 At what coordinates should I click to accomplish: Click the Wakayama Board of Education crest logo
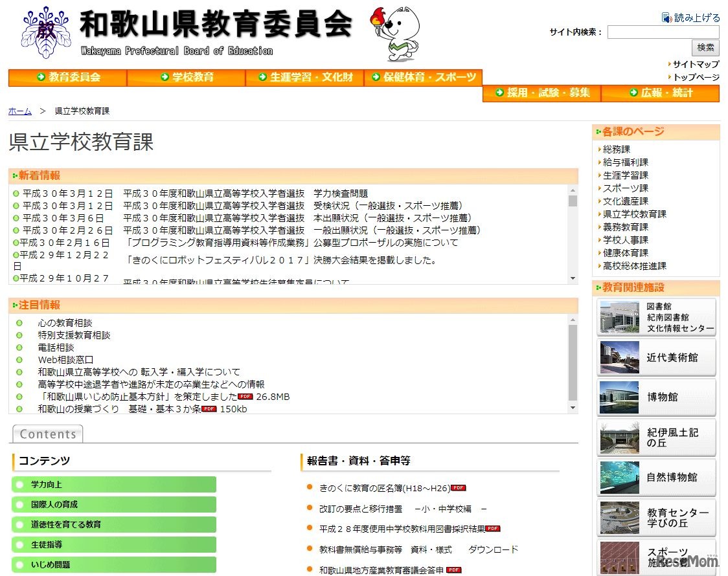click(x=45, y=34)
